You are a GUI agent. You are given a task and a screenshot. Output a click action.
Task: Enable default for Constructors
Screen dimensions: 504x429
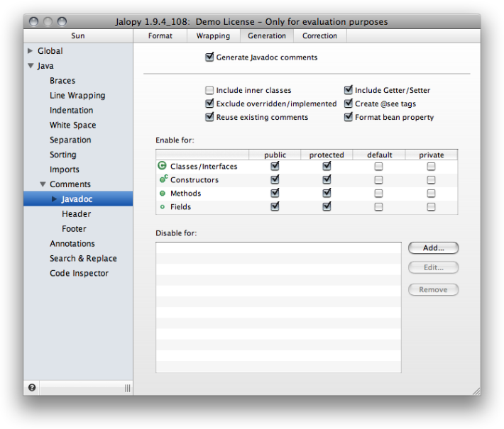coord(378,180)
